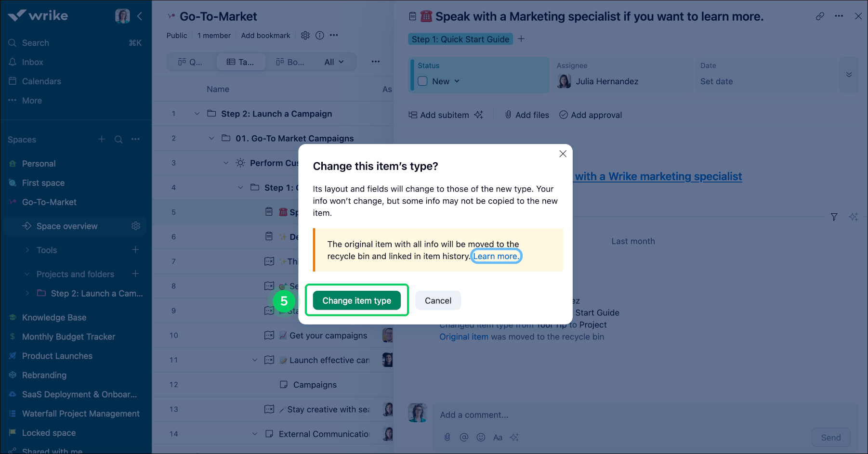
Task: Click the space settings gear beside Add bookmark
Action: coord(305,35)
